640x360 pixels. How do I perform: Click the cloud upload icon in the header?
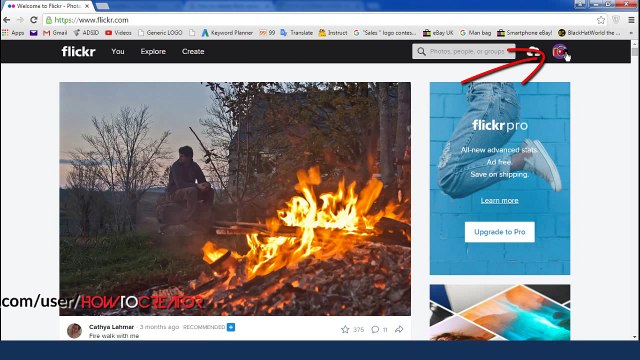click(x=533, y=51)
